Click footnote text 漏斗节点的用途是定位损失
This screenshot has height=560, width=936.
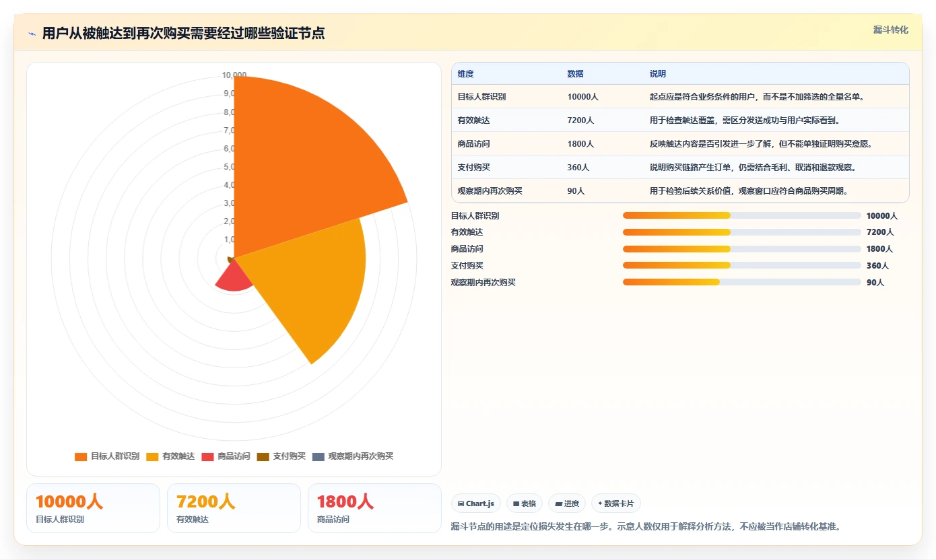(x=646, y=526)
